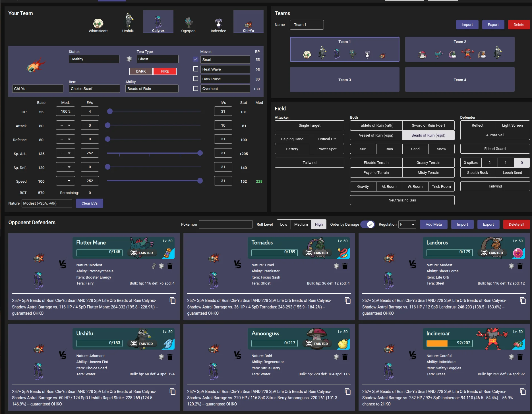Toggle Tera on Tornadus card
Viewport: 532px width, 414px height.
336,266
